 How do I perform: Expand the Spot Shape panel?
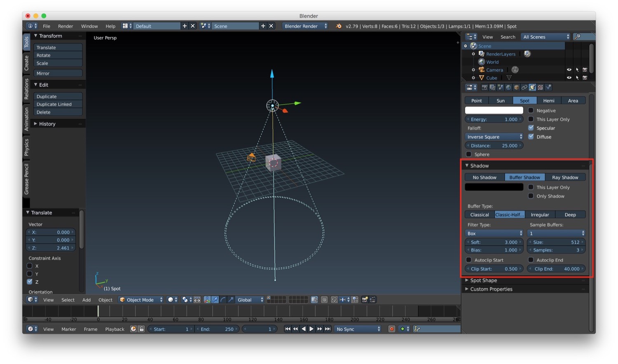click(483, 280)
